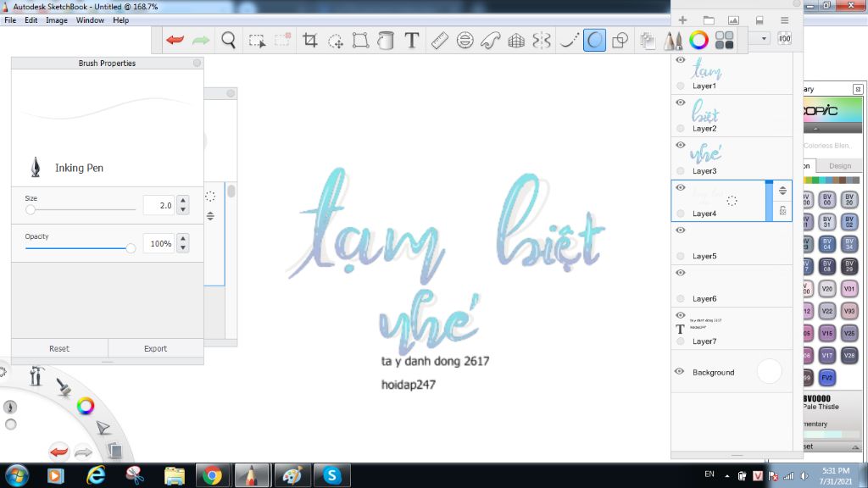Click the green Redo arrow in top toolbar

201,40
